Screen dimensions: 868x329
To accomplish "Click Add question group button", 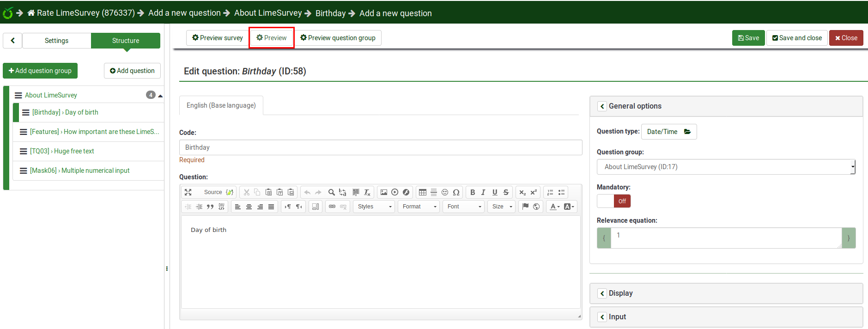I will (x=40, y=71).
